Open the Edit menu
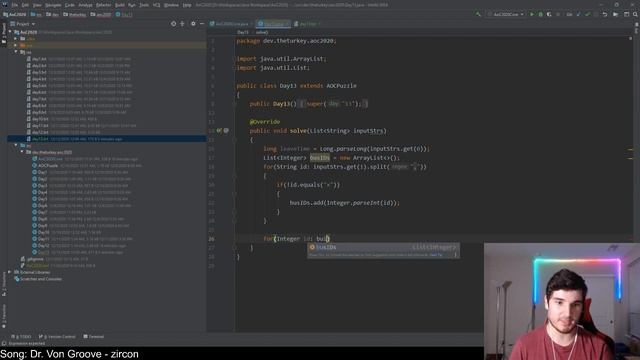This screenshot has width=640, height=360. click(x=25, y=5)
